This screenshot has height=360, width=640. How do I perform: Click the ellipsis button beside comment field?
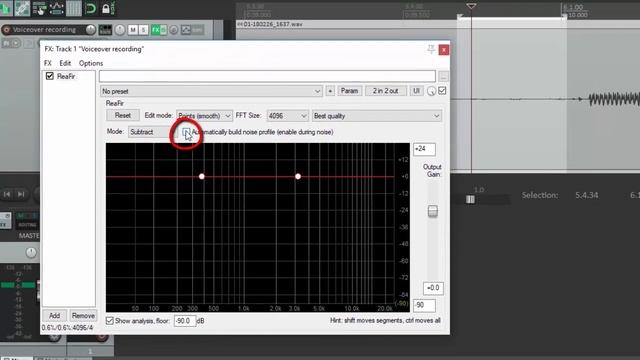pos(444,76)
